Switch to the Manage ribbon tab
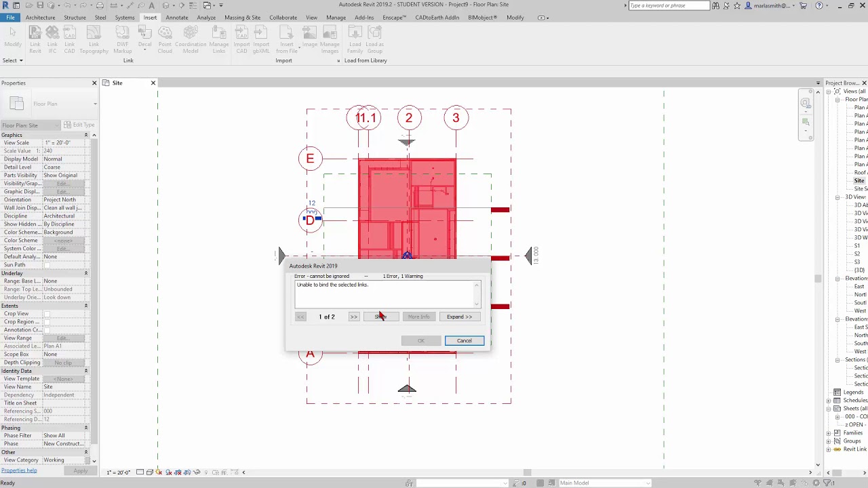The height and width of the screenshot is (488, 868). point(336,18)
